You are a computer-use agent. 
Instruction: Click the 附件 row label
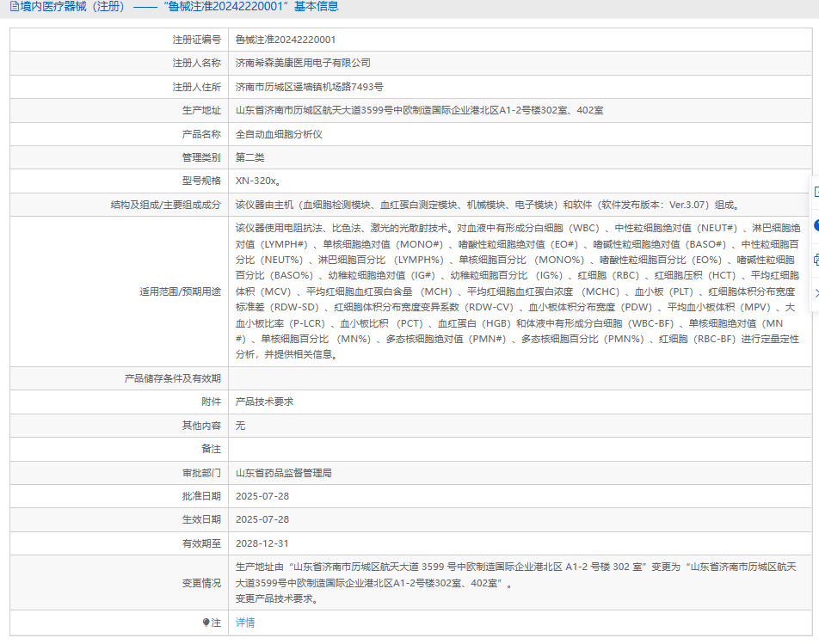click(x=211, y=402)
